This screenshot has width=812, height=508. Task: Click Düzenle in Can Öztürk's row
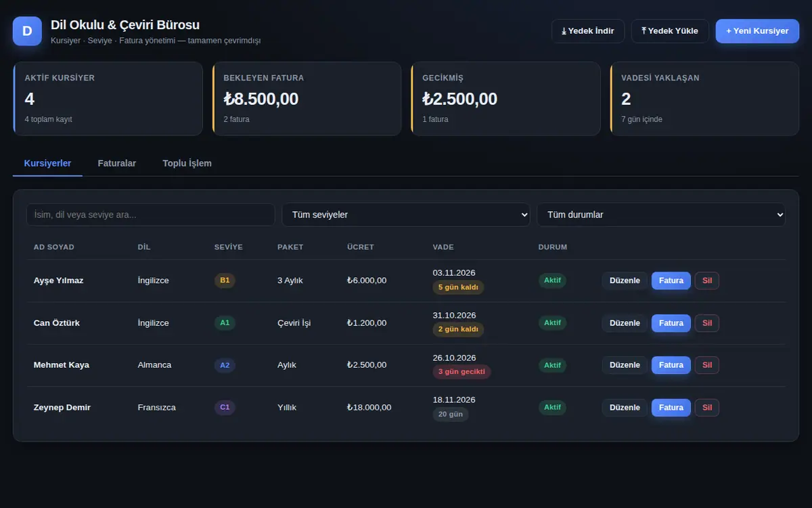click(625, 323)
